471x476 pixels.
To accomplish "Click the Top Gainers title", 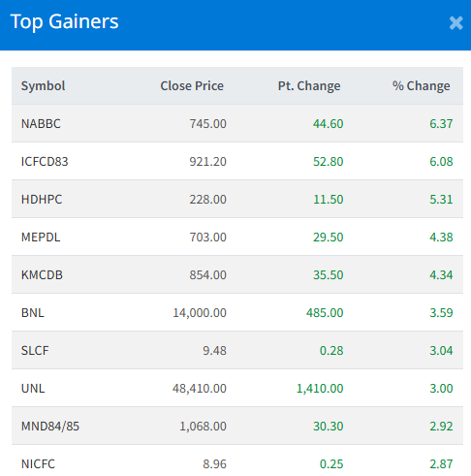I will 64,22.
